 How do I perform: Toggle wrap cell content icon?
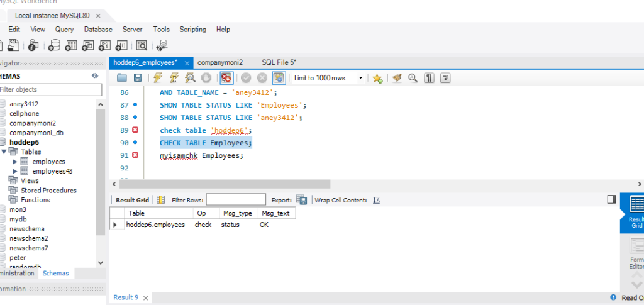pos(376,201)
